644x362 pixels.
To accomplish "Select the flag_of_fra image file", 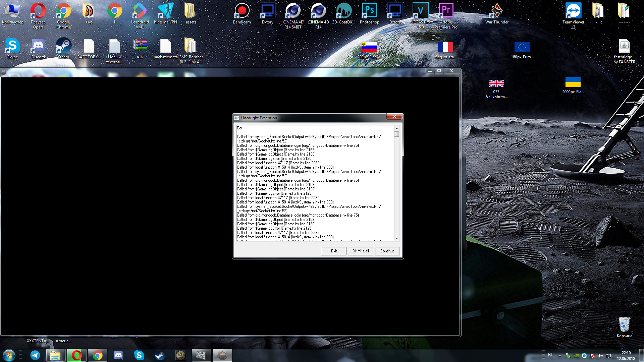I will [x=446, y=50].
